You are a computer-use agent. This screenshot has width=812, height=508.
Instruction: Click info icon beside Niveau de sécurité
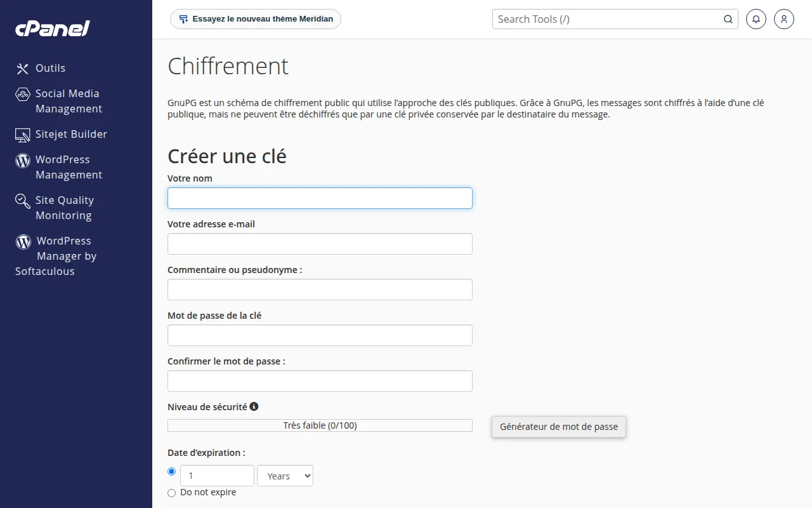[x=254, y=406]
